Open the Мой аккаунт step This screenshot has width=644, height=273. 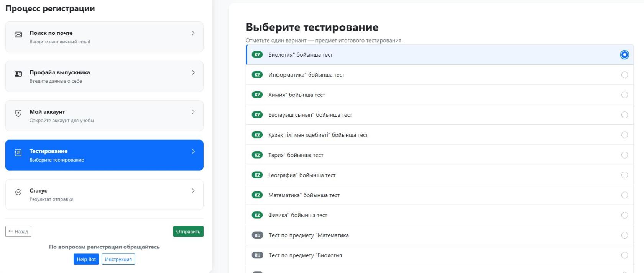click(x=104, y=116)
